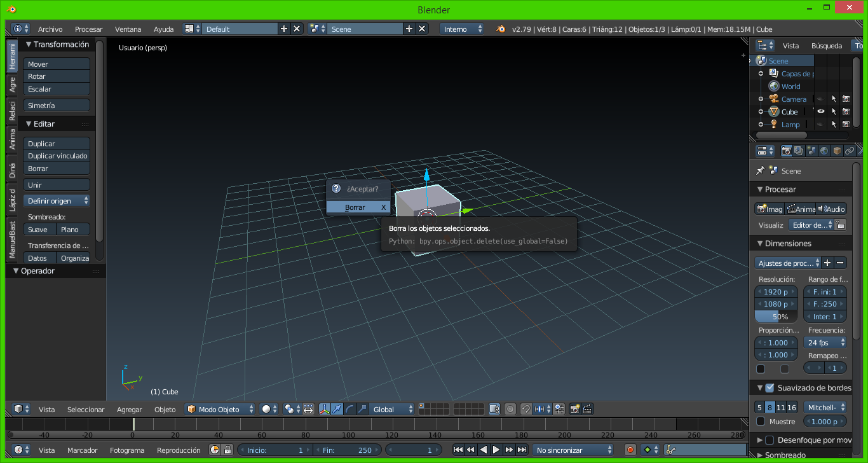Select the translate manipulator arrow icon
The width and height of the screenshot is (868, 463).
(337, 410)
